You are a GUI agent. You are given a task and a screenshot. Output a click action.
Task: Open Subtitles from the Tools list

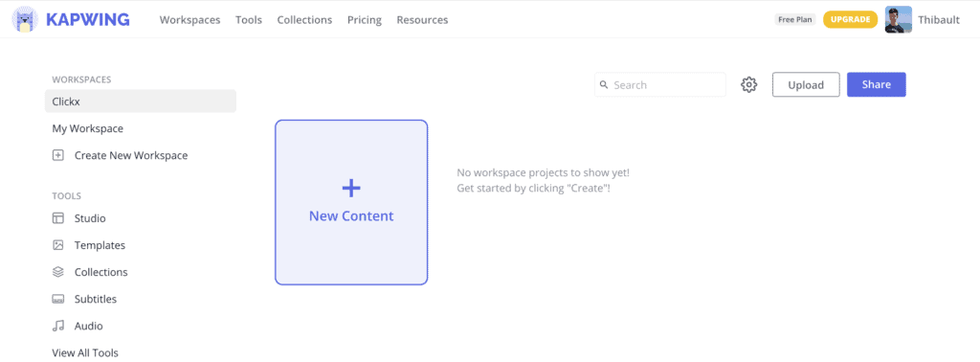pyautogui.click(x=96, y=299)
